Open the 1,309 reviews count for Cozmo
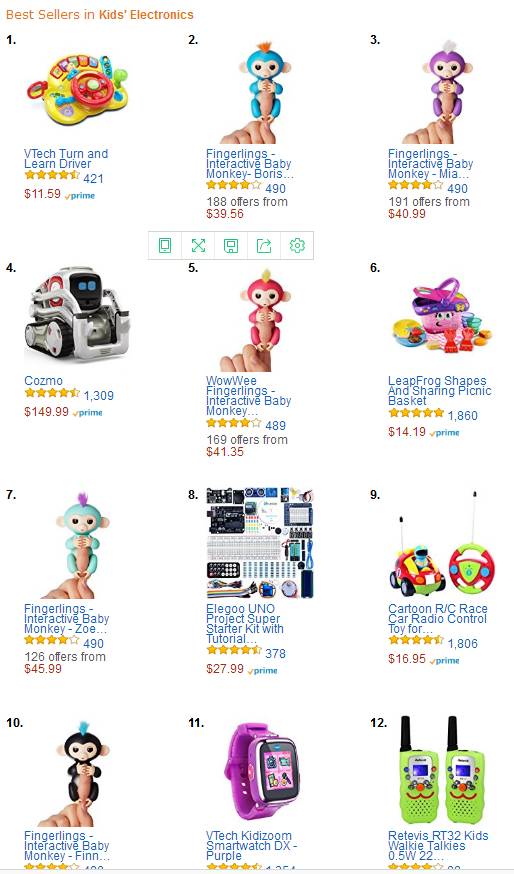514x874 pixels. coord(99,396)
